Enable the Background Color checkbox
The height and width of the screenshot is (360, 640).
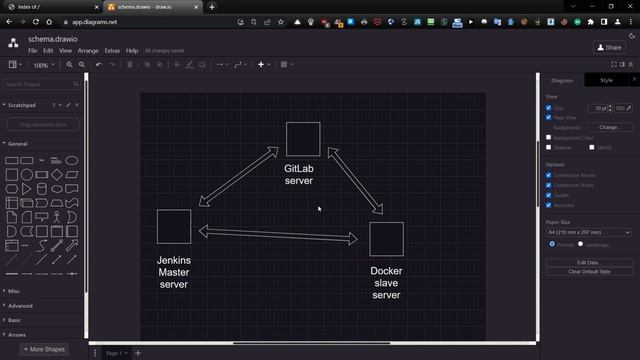[549, 137]
